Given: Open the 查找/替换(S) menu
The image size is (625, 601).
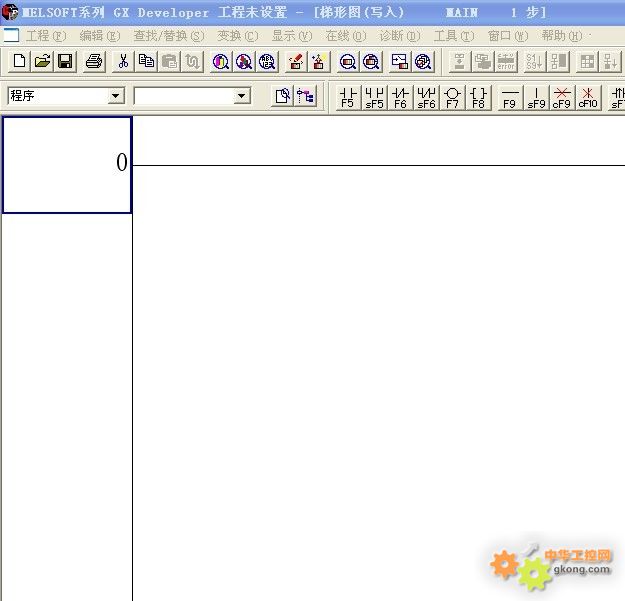Looking at the screenshot, I should (x=169, y=36).
